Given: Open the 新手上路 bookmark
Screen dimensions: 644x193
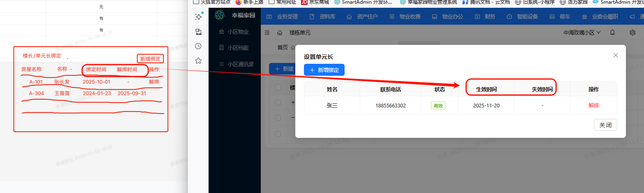Looking at the screenshot, I should point(250,2).
